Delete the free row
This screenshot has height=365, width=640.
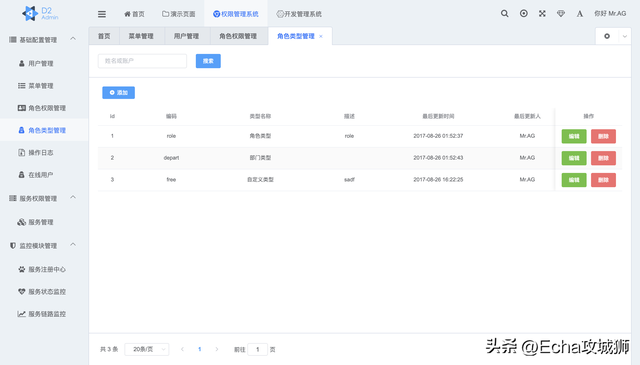click(603, 180)
